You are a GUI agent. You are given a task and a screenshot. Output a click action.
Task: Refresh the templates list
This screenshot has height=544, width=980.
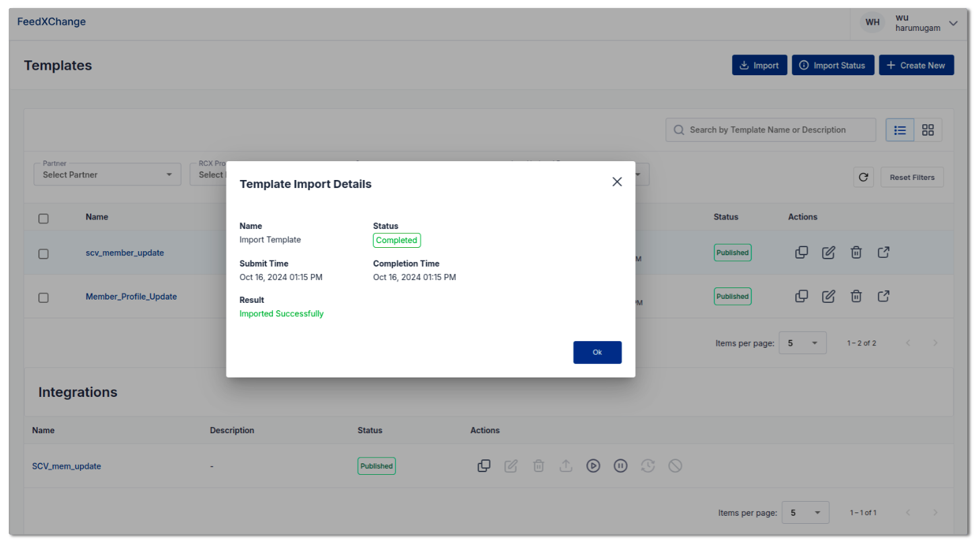point(864,177)
